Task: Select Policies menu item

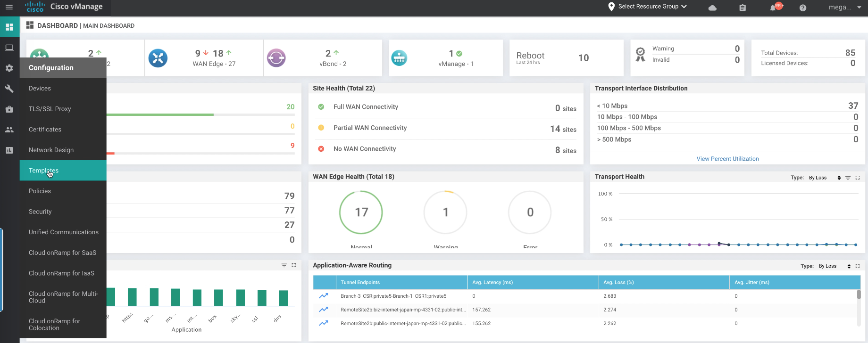Action: pyautogui.click(x=63, y=191)
